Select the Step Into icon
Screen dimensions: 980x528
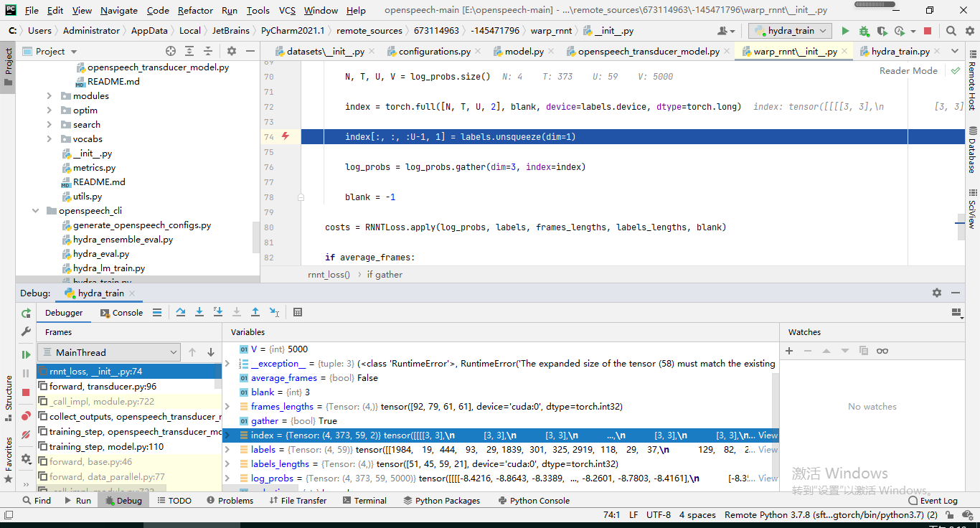199,312
